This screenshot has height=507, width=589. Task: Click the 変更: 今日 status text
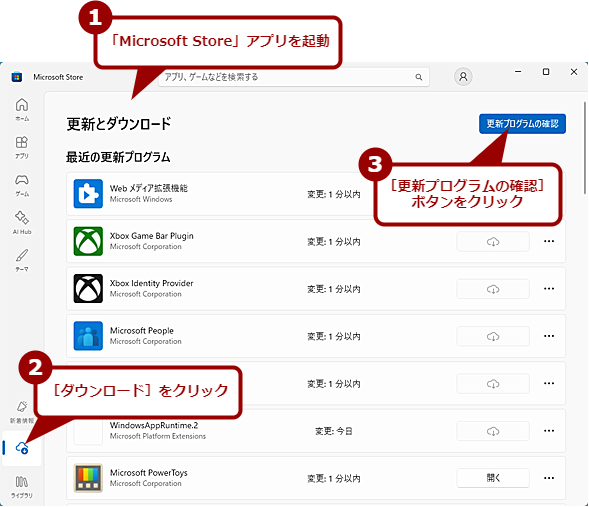[x=334, y=431]
